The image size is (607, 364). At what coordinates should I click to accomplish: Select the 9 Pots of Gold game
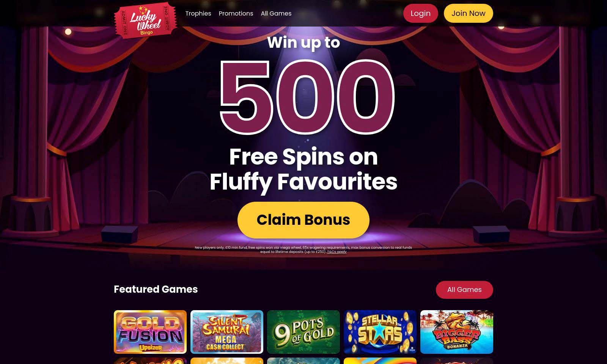tap(303, 332)
